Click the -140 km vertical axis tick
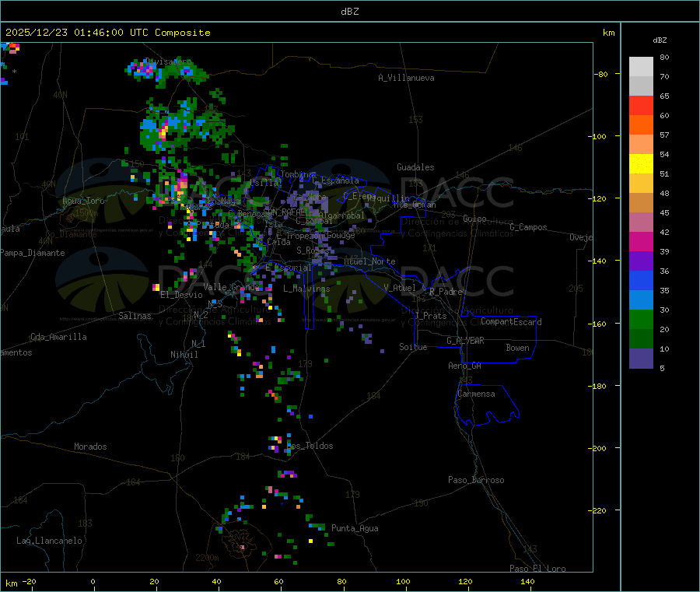The width and height of the screenshot is (700, 592). 597,261
